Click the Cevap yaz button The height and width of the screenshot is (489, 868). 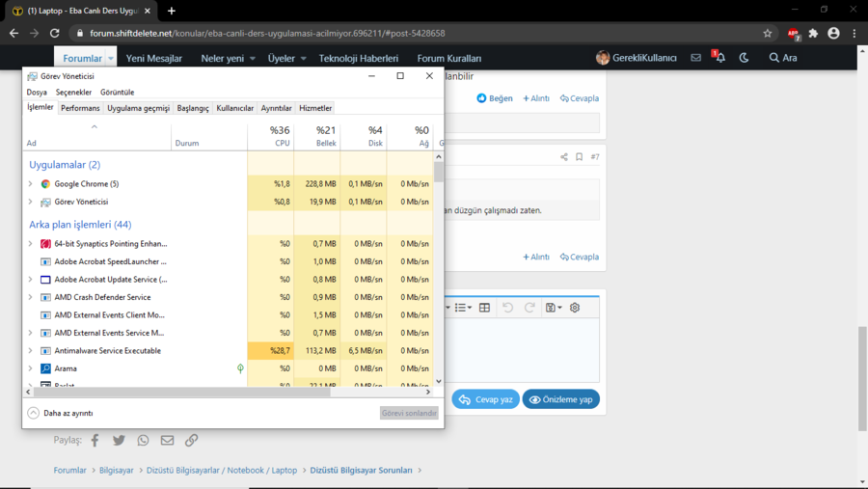click(x=486, y=399)
